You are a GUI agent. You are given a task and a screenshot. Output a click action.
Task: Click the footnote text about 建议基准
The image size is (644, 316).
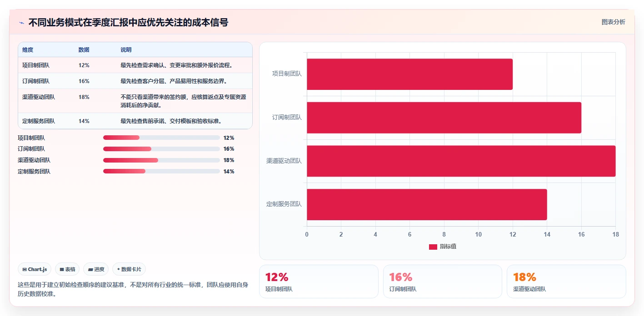point(133,289)
